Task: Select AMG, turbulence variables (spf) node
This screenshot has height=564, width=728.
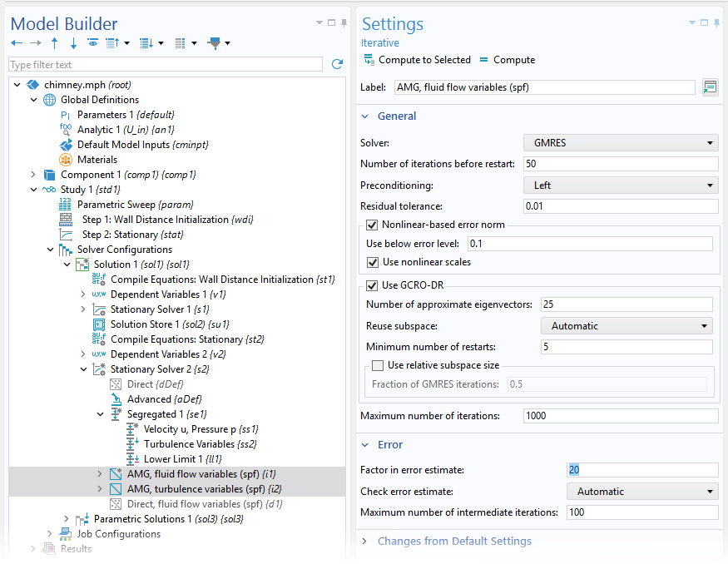Action: point(195,489)
